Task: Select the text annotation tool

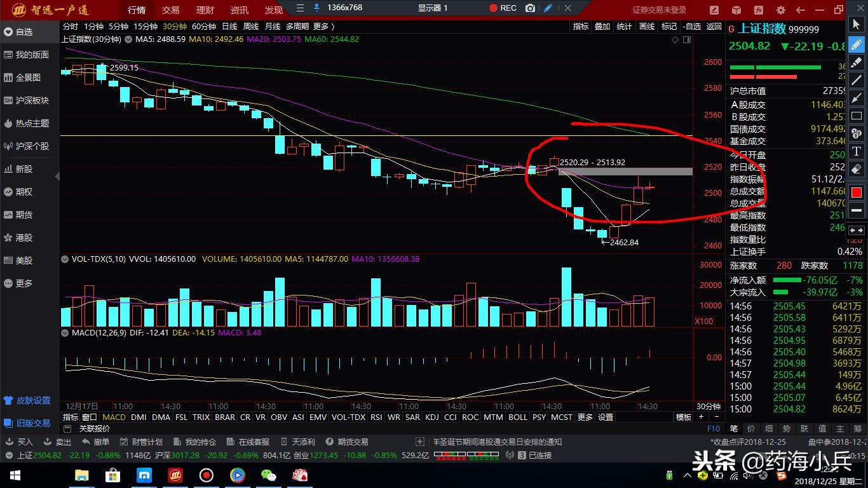Action: (x=857, y=151)
